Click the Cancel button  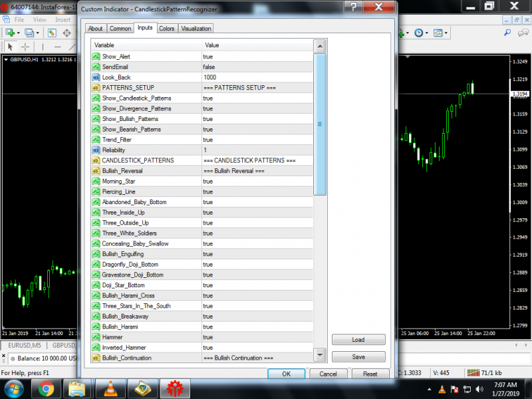[x=328, y=374]
